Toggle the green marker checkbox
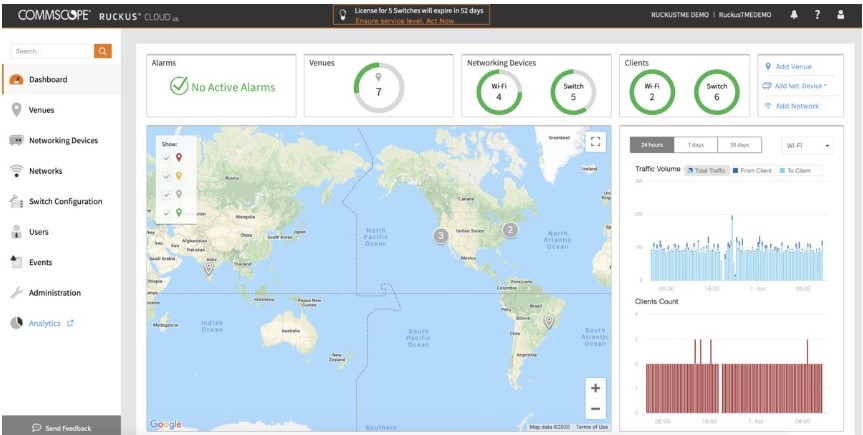 point(167,212)
